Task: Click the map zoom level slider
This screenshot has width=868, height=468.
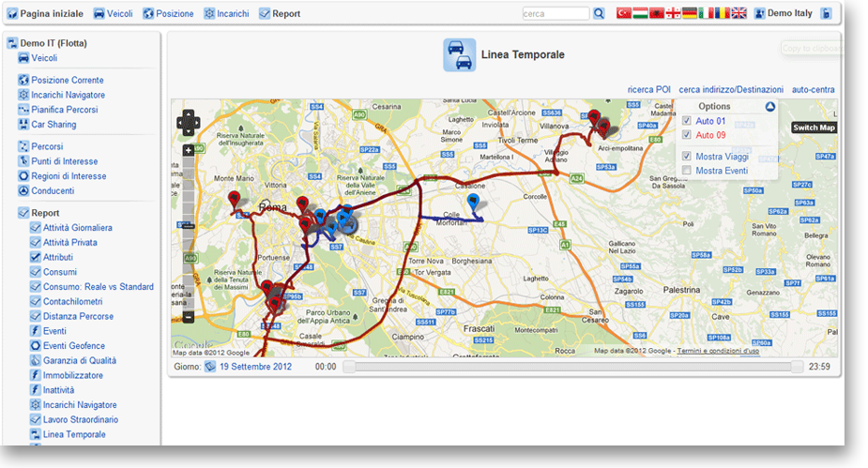Action: (x=189, y=226)
